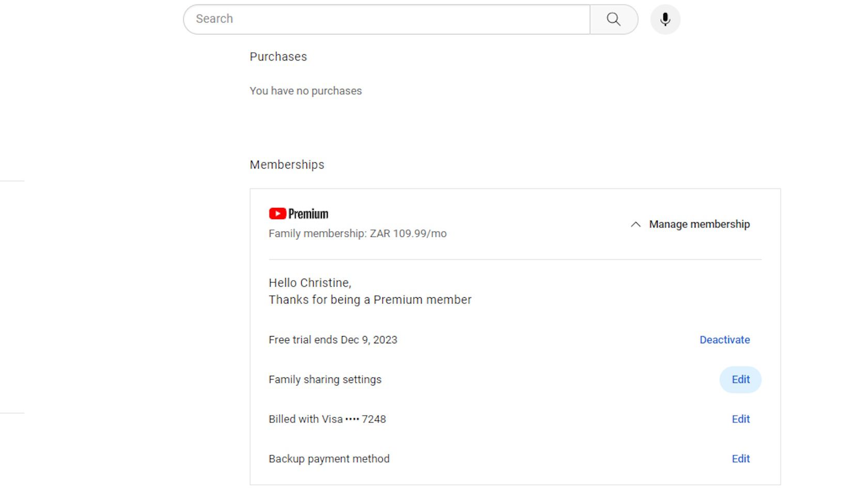Deactivate the Premium free trial
The height and width of the screenshot is (503, 868).
pos(724,340)
